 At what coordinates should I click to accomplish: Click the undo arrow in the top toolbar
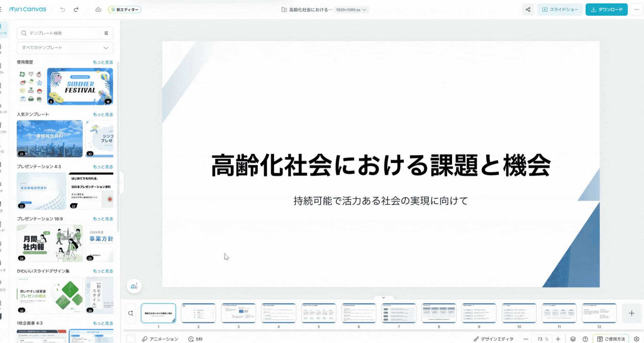coord(62,9)
